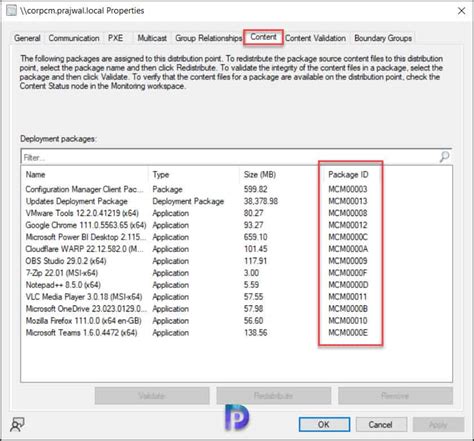Click the package ID MCM00013
Image resolution: width=474 pixels, height=441 pixels.
click(x=348, y=201)
